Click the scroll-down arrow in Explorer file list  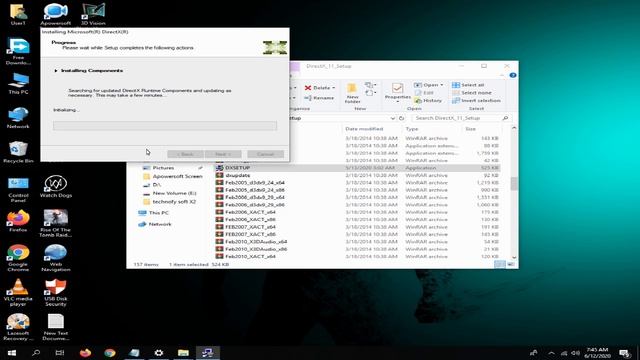(x=514, y=257)
